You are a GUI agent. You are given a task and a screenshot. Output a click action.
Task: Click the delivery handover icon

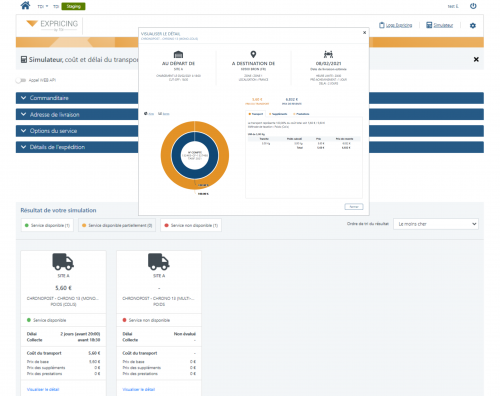pyautogui.click(x=328, y=54)
